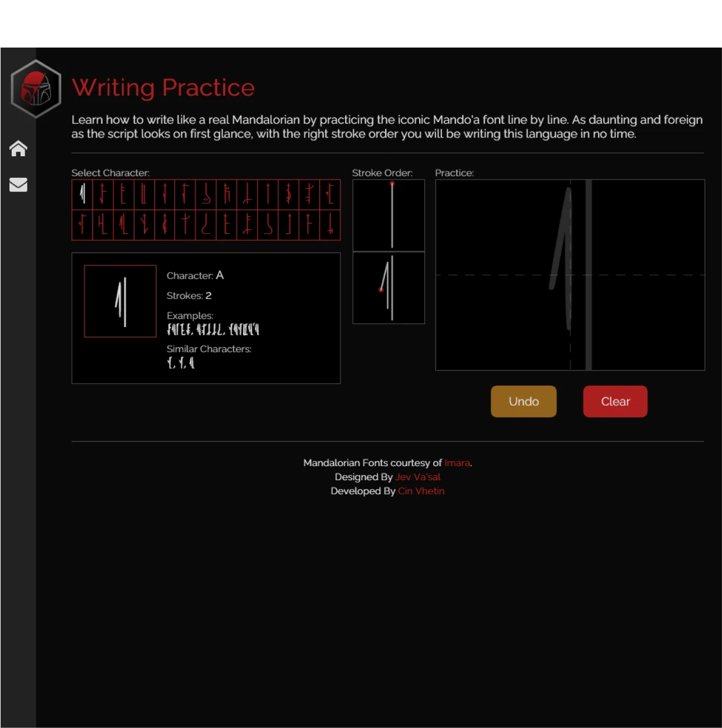Click the red Clear button
Viewport: 722px width, 728px height.
615,402
